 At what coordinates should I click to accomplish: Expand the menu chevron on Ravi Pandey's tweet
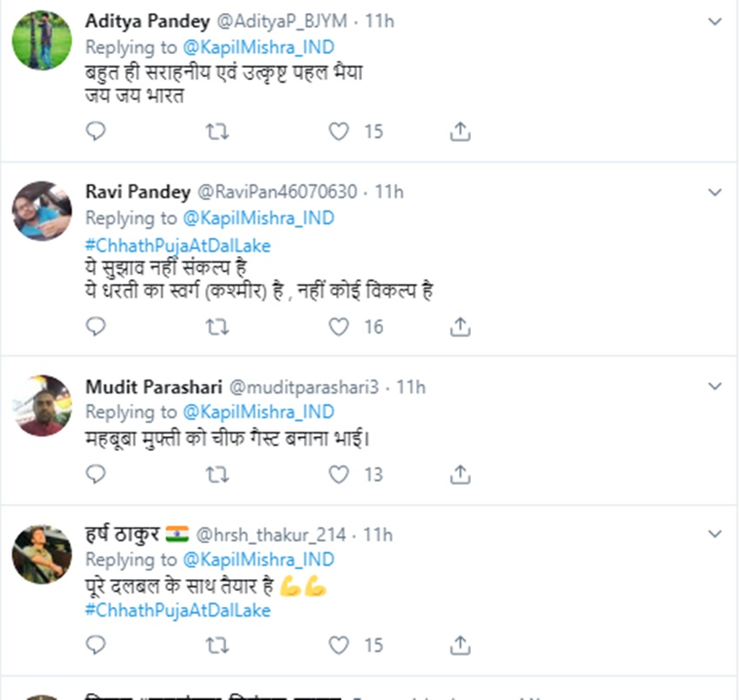click(x=715, y=192)
